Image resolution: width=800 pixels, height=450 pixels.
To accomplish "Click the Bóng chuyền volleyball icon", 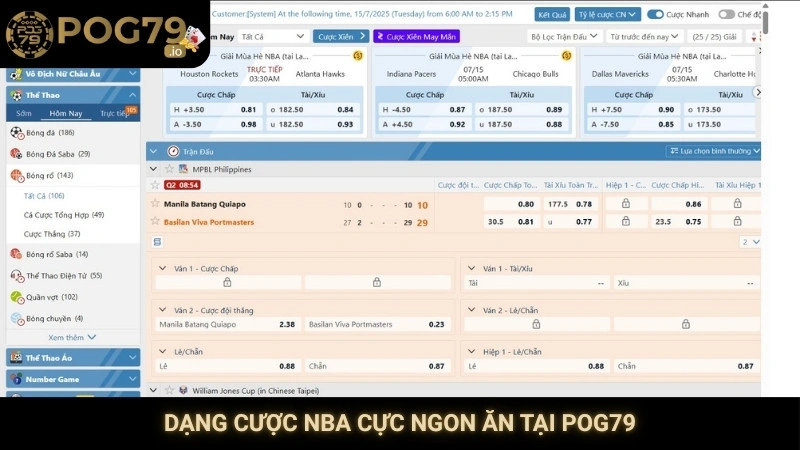I will [x=17, y=318].
